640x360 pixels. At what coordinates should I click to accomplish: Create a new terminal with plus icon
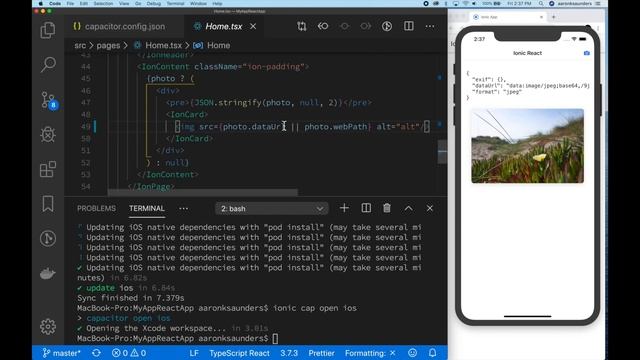344,208
